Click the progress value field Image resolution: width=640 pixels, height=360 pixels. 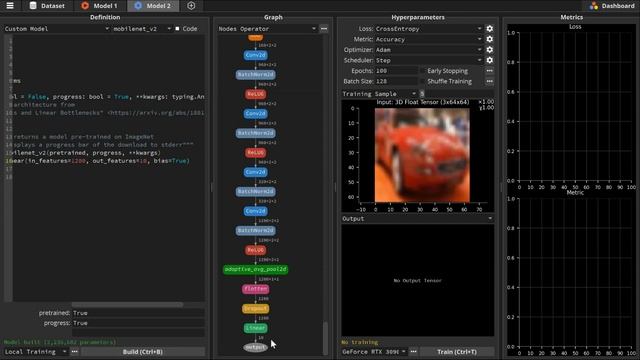138,323
